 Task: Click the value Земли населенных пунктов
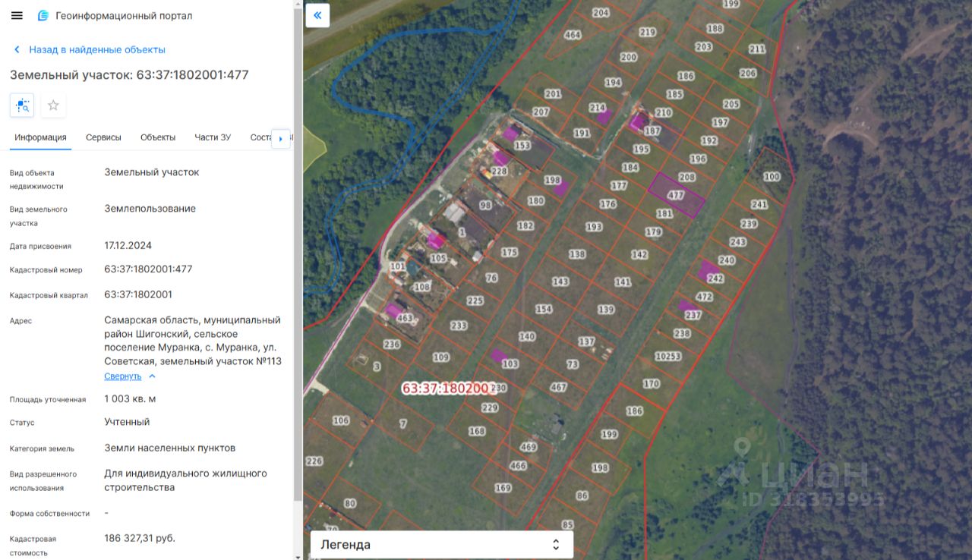click(x=170, y=448)
